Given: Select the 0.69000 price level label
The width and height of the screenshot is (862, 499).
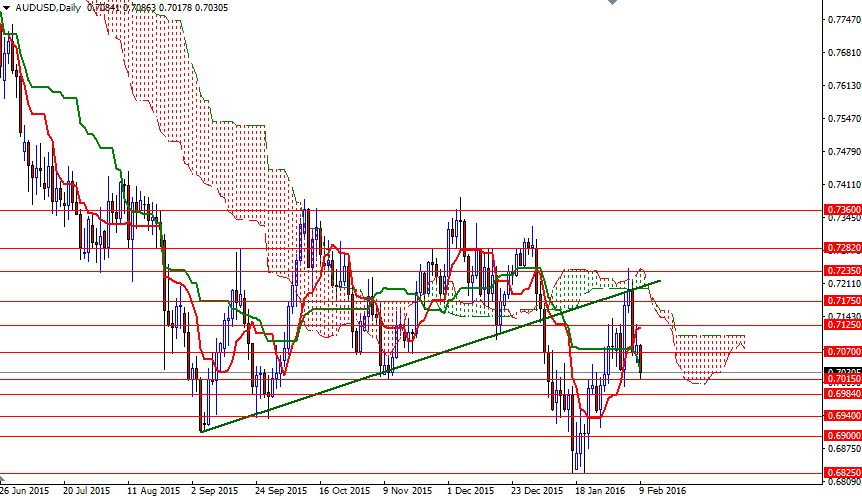Looking at the screenshot, I should [843, 436].
